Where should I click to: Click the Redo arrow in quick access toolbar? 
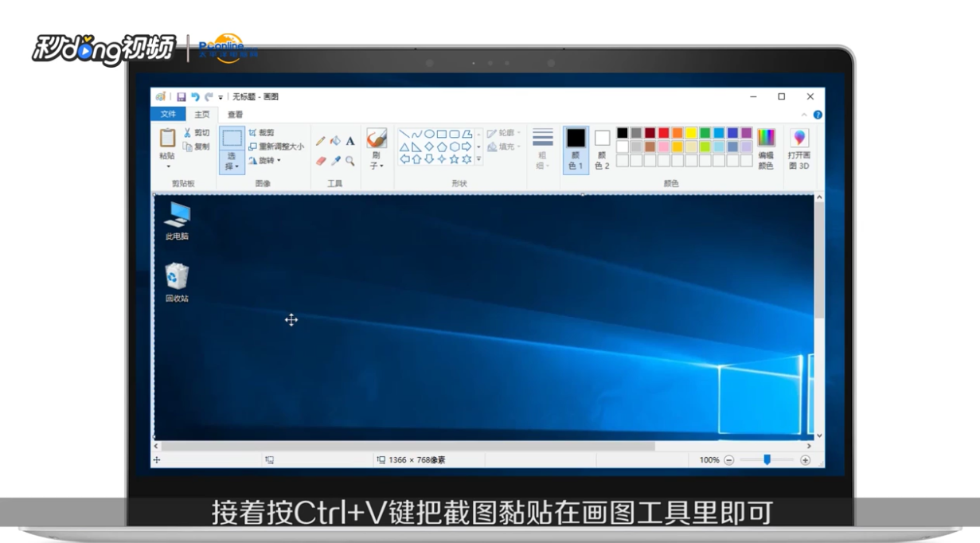209,97
